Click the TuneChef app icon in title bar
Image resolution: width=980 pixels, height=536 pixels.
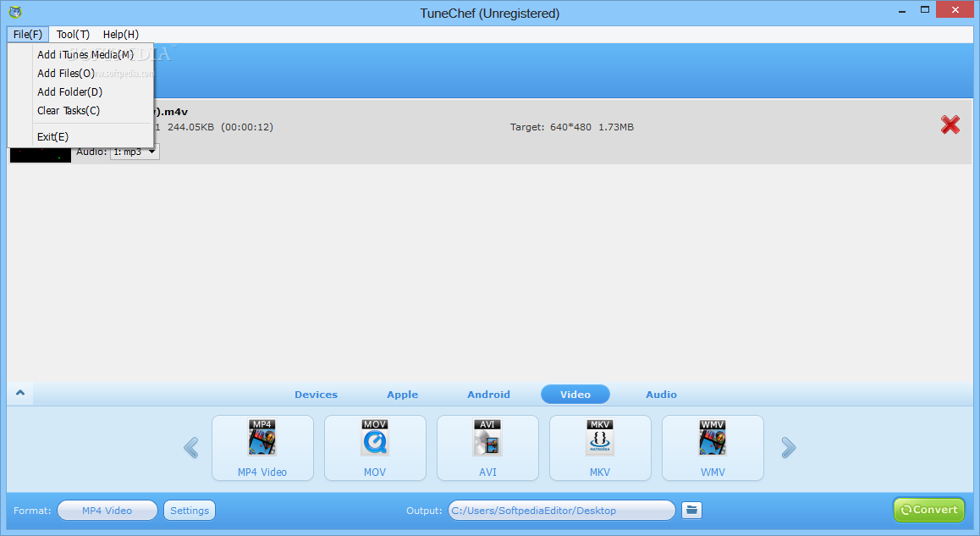[15, 12]
